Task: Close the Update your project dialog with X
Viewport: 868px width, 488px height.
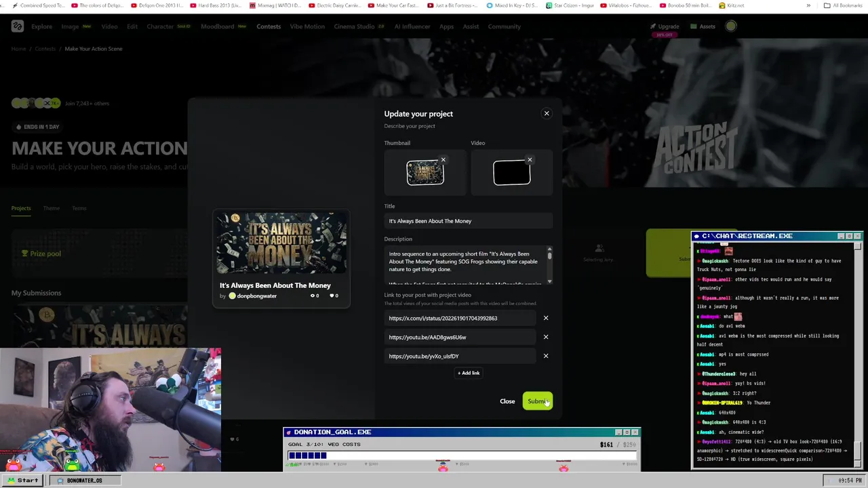Action: (x=547, y=113)
